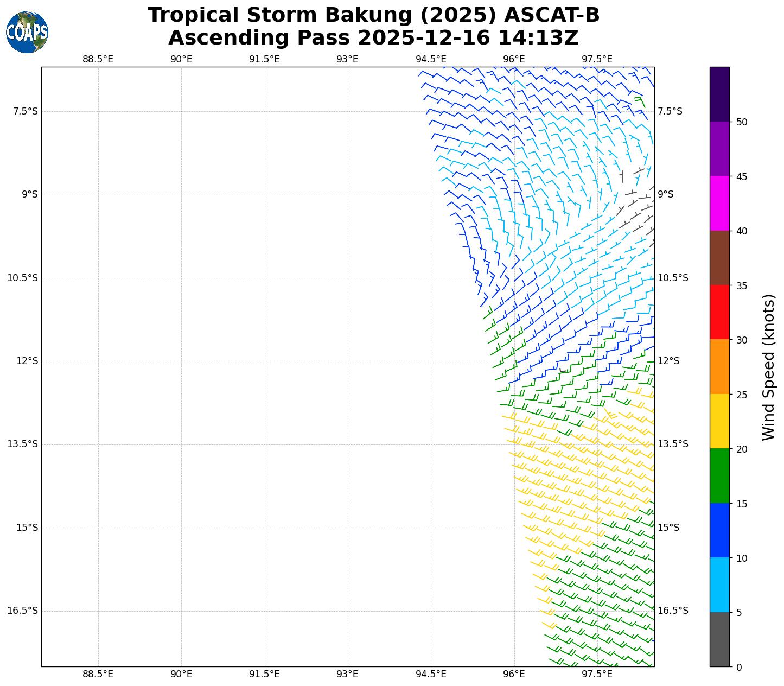Click the brown 35–40 knot colorbar segment
The width and height of the screenshot is (784, 686).
click(719, 258)
